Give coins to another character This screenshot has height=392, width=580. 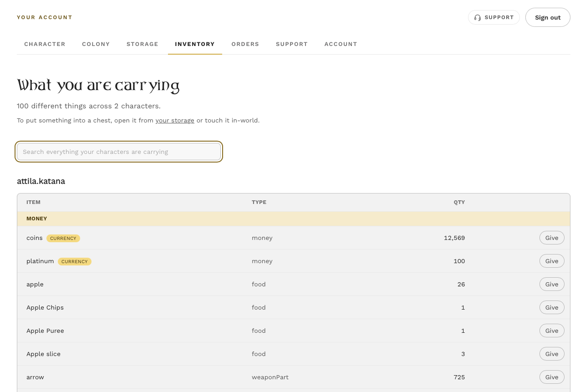552,238
